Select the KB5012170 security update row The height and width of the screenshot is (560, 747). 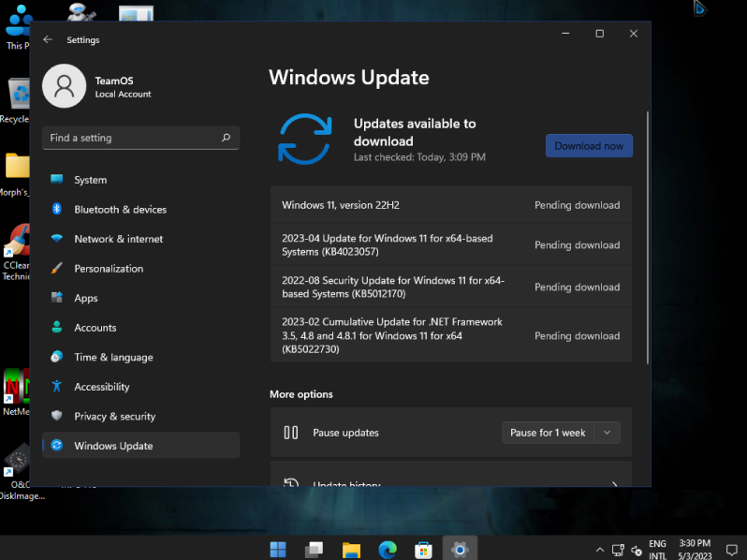click(x=450, y=287)
